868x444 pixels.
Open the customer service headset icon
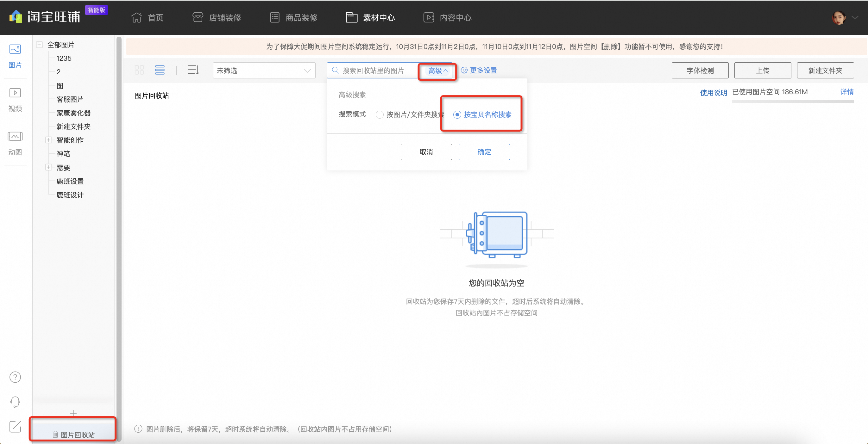(x=15, y=402)
